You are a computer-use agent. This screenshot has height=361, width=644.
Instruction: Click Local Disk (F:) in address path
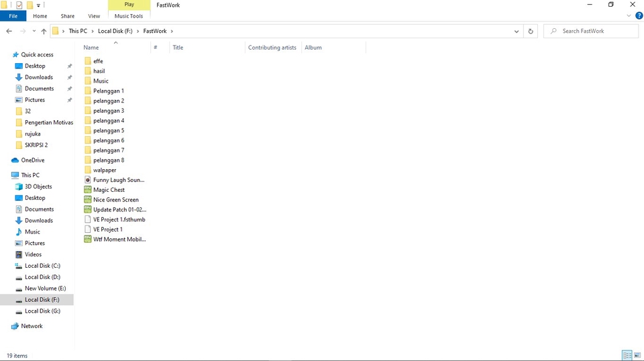click(x=115, y=32)
